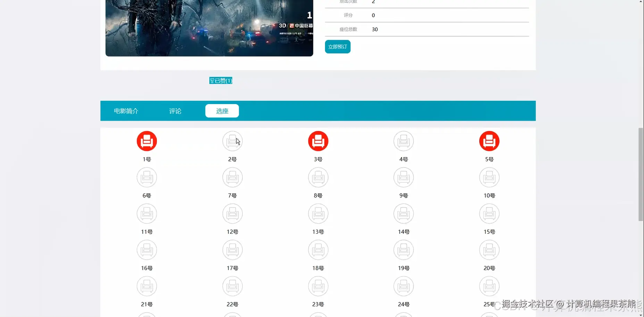Select seat icon 23号
Viewport: 644px width, 317px height.
pyautogui.click(x=318, y=286)
